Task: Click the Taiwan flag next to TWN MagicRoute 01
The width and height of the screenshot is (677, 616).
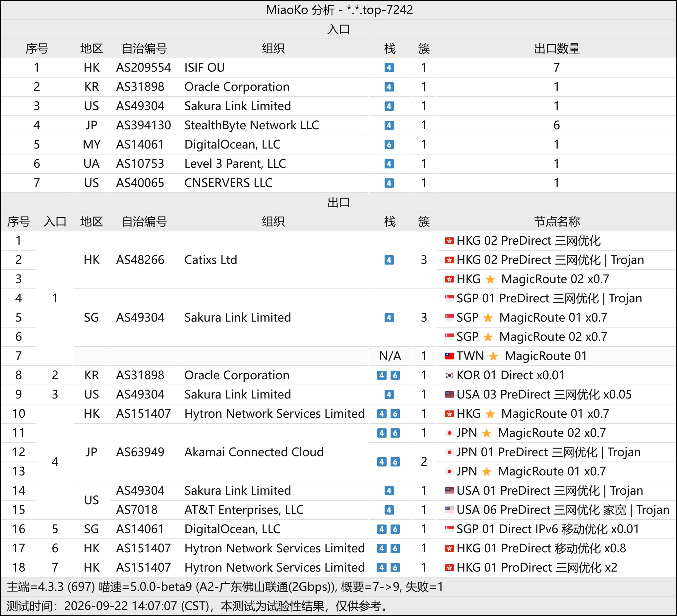Action: (x=449, y=356)
